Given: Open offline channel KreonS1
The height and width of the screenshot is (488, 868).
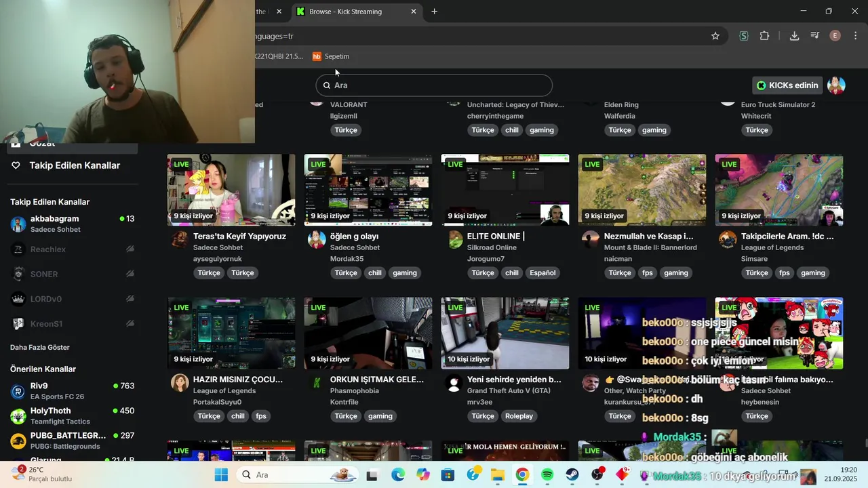Looking at the screenshot, I should pyautogui.click(x=73, y=324).
